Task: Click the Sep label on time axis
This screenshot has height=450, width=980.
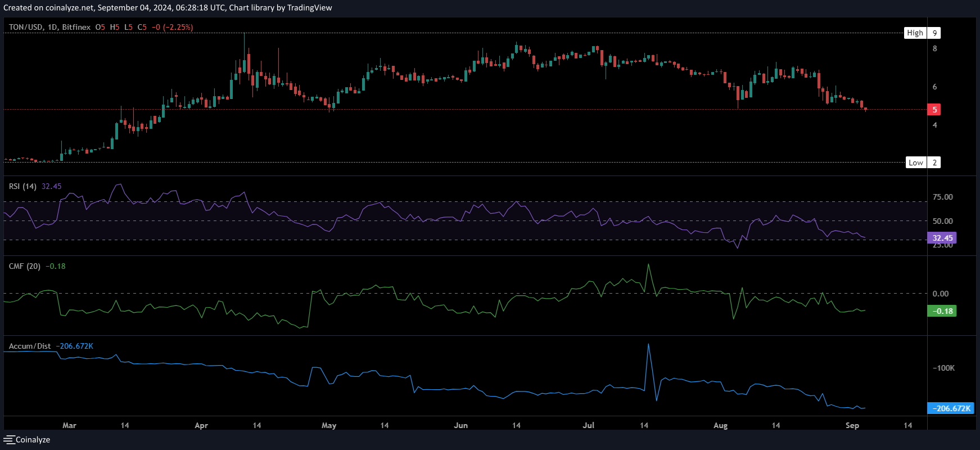Action: coord(852,425)
